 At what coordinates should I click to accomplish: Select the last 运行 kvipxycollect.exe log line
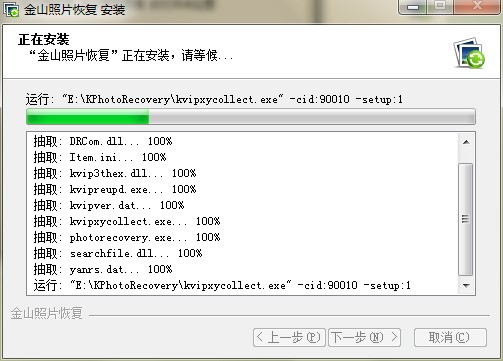tap(222, 286)
